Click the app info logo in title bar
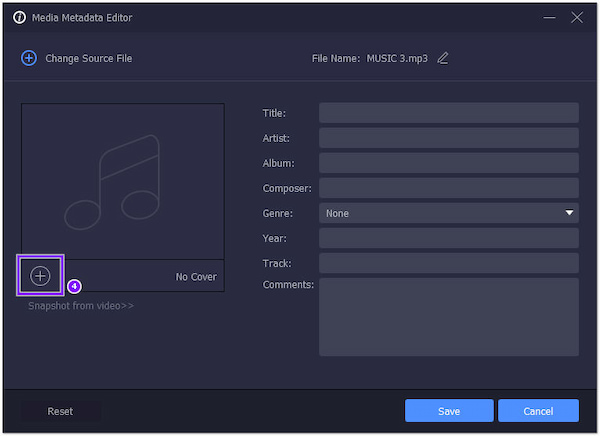This screenshot has height=436, width=600. tap(19, 17)
